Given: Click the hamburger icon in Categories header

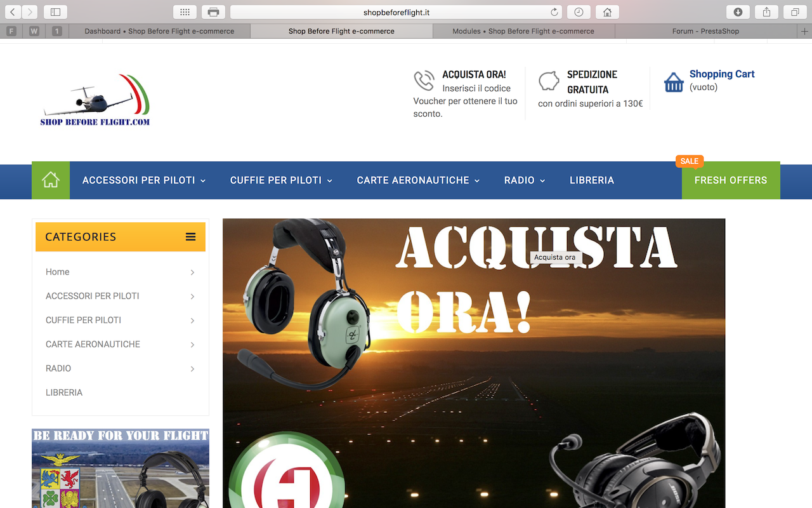Looking at the screenshot, I should [x=190, y=237].
